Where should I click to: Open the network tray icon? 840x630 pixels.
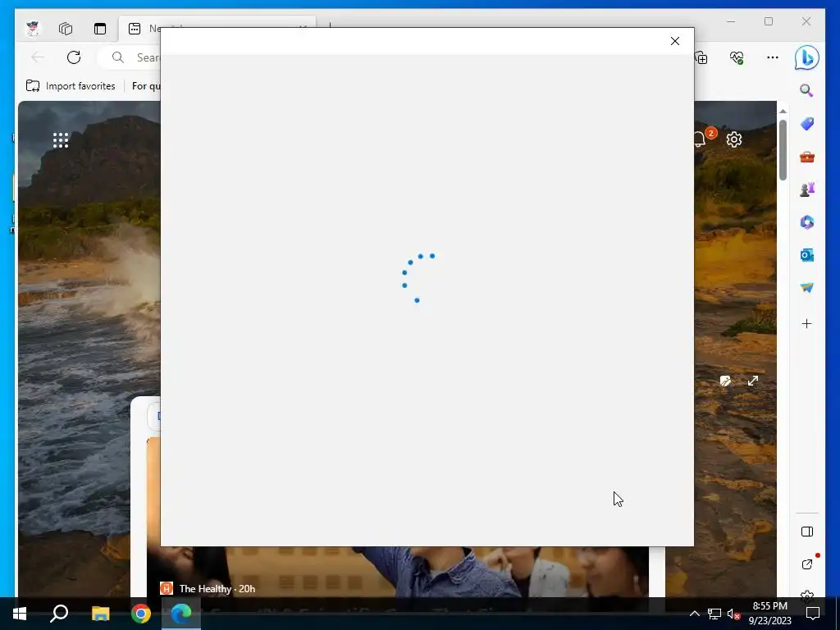pos(714,614)
